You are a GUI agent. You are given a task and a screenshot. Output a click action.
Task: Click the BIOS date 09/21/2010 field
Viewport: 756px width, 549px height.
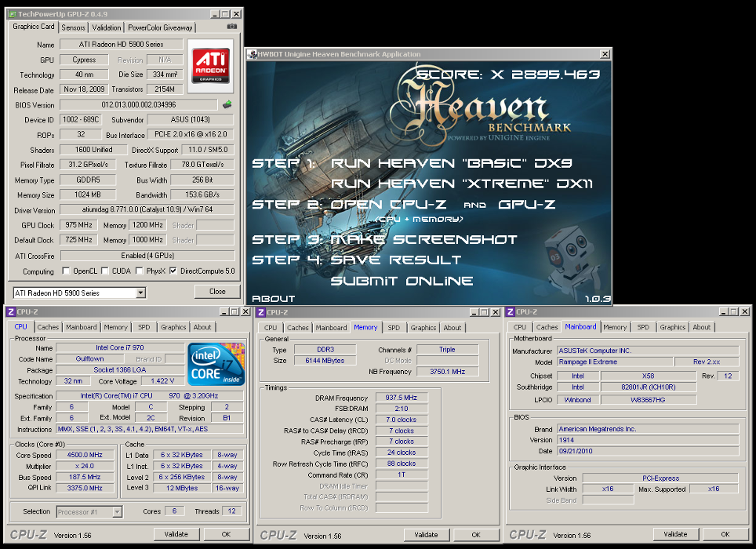coord(648,451)
